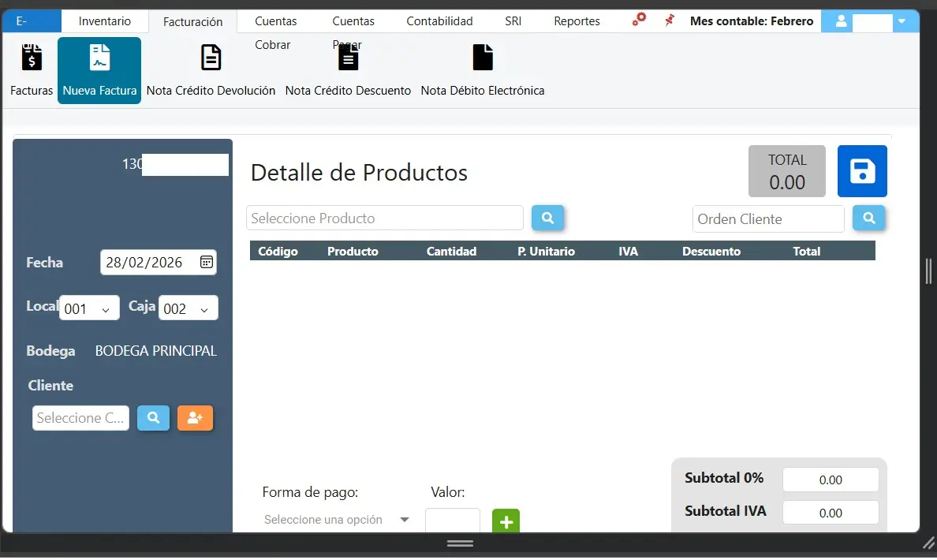Click the blue save invoice button
937x560 pixels.
862,171
